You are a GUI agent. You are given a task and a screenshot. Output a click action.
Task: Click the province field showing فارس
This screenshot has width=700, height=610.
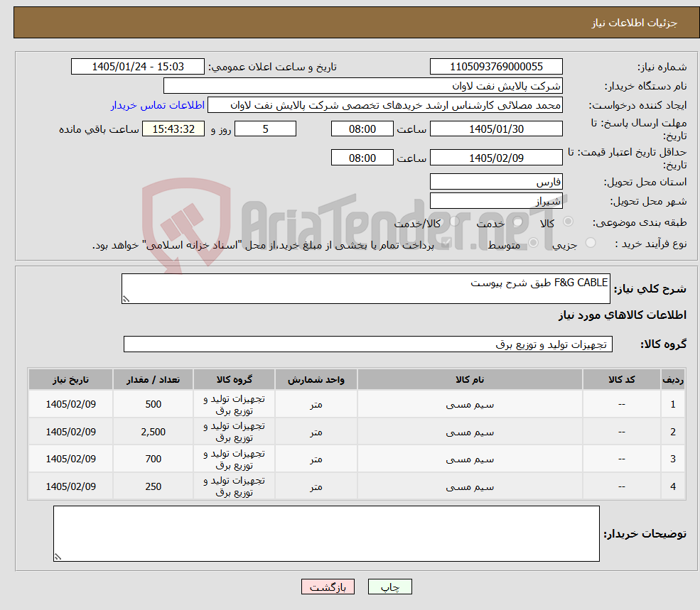(496, 182)
